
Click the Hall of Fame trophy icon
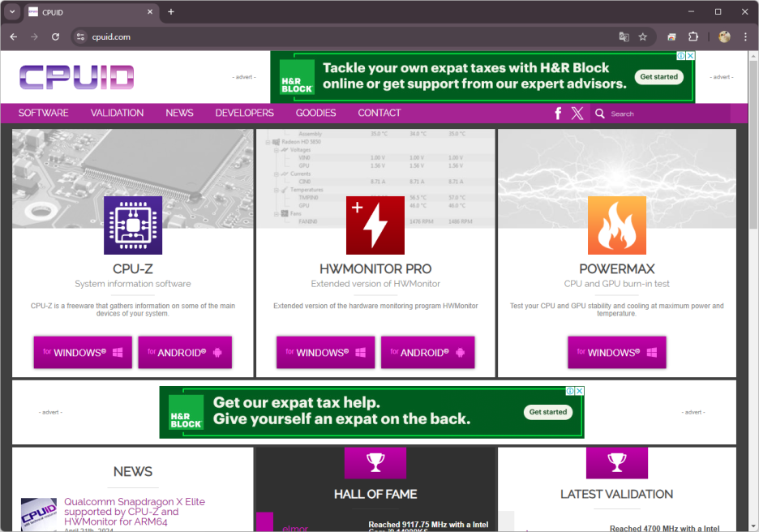point(375,462)
